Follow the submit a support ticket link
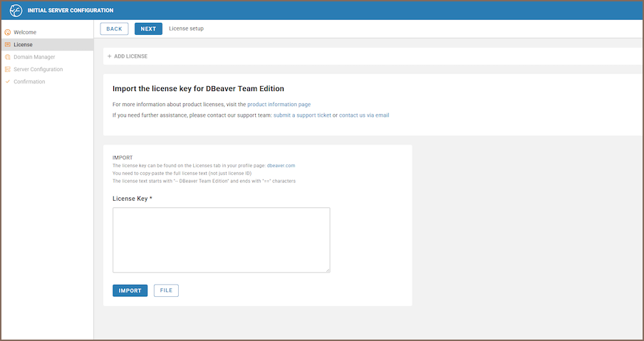The height and width of the screenshot is (341, 644). click(302, 115)
